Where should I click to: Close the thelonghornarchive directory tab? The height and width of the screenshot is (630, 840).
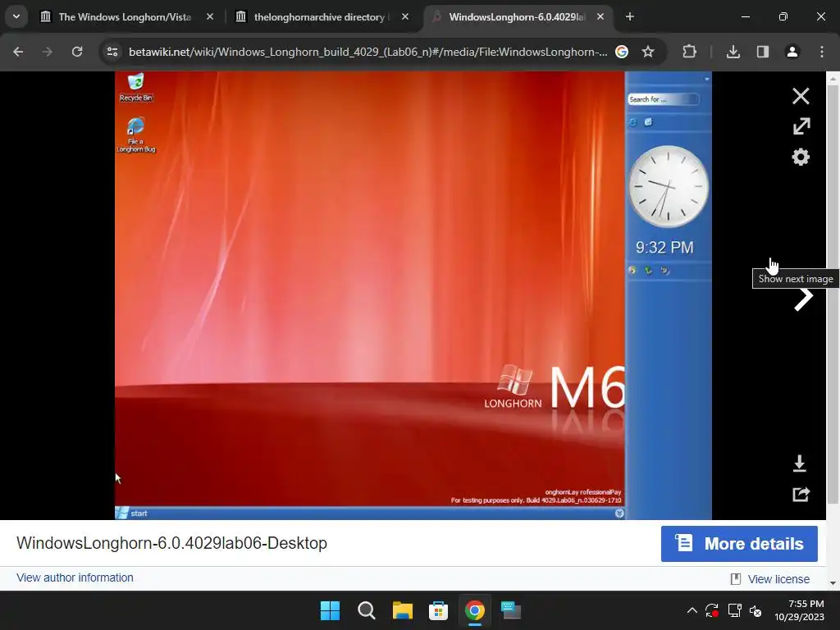pos(405,17)
